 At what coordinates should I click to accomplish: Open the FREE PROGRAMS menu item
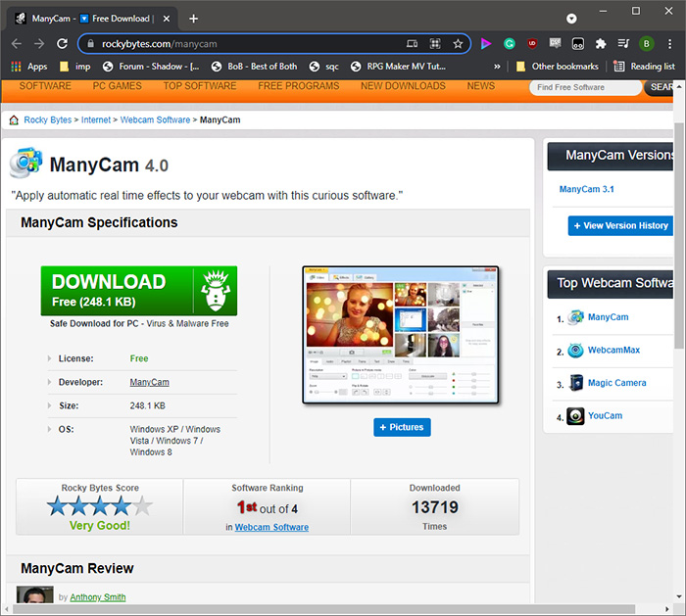299,86
